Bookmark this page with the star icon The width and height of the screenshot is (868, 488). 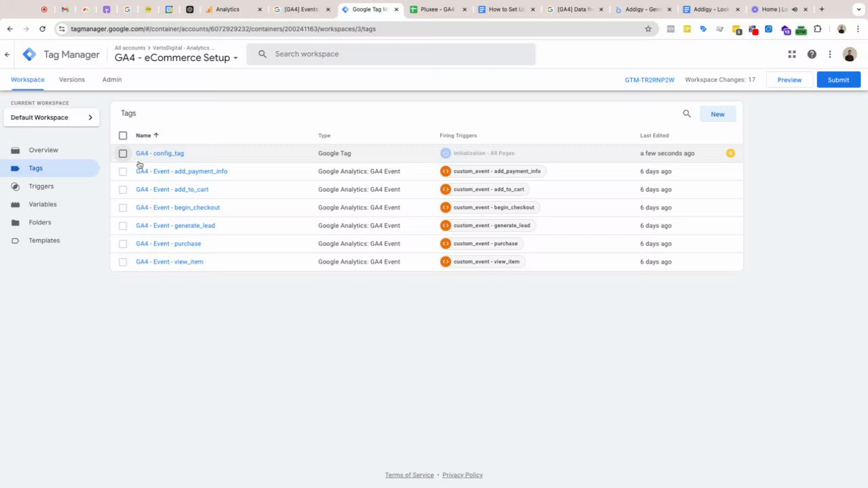[x=648, y=29]
